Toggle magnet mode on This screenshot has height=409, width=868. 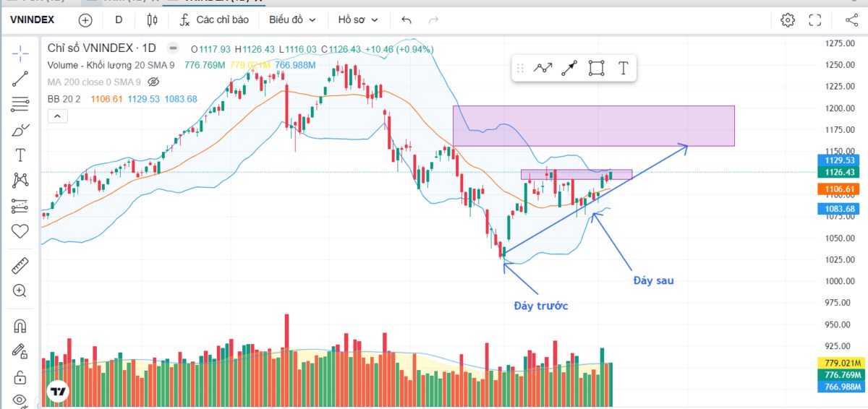coord(20,326)
